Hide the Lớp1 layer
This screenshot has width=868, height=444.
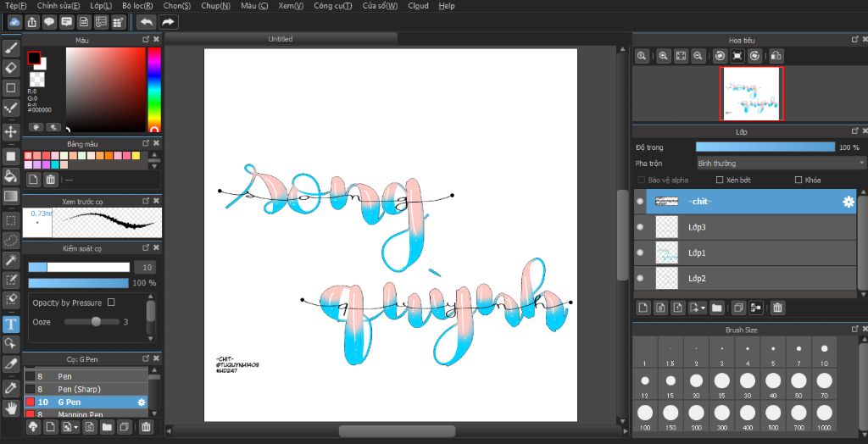click(x=641, y=253)
